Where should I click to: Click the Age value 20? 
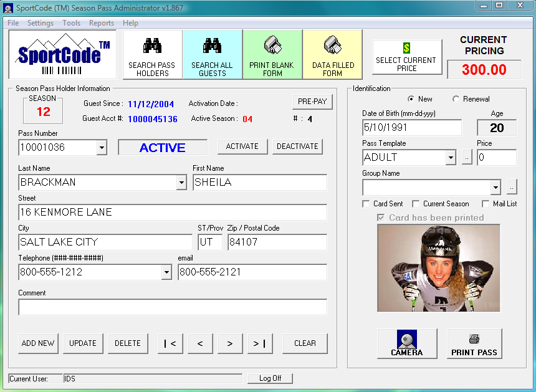(497, 128)
